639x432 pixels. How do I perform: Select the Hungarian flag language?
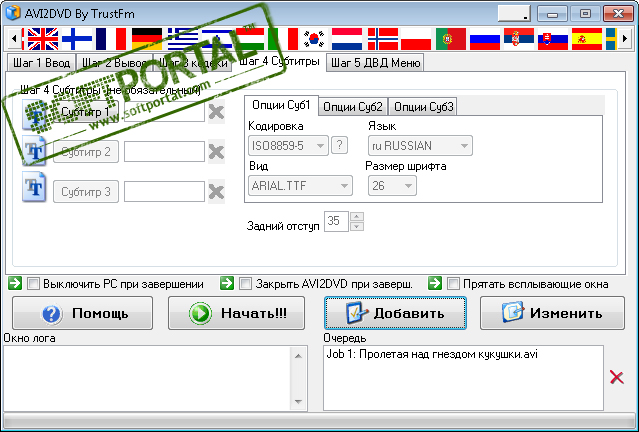click(x=249, y=39)
